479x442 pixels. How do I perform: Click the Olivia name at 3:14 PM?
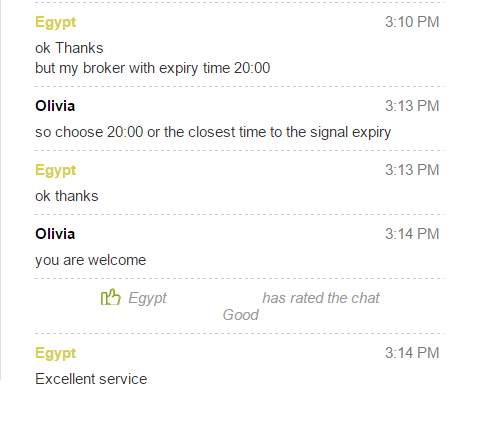(55, 234)
